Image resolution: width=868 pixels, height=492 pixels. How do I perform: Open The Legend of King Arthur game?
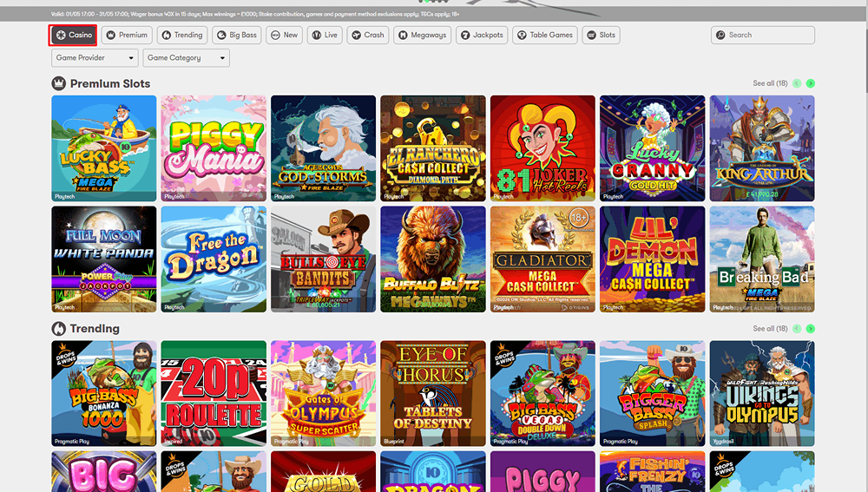point(762,148)
